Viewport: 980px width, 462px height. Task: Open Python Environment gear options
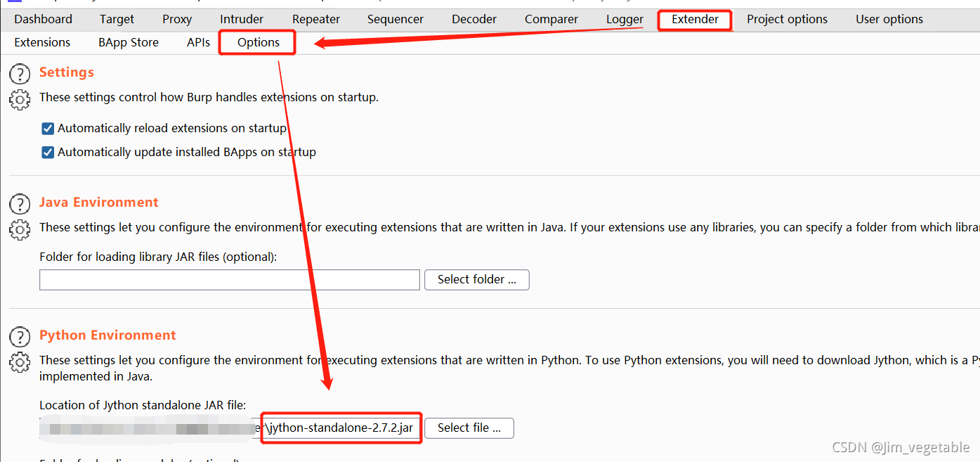(x=20, y=362)
